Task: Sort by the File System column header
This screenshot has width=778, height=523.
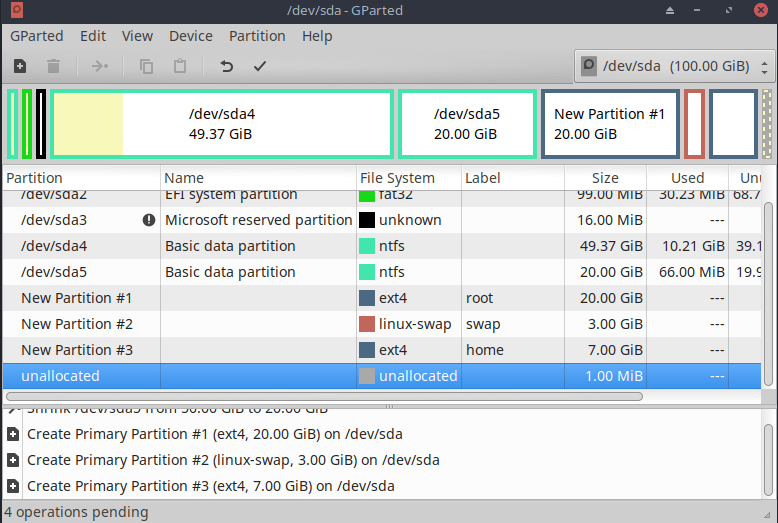Action: point(409,178)
